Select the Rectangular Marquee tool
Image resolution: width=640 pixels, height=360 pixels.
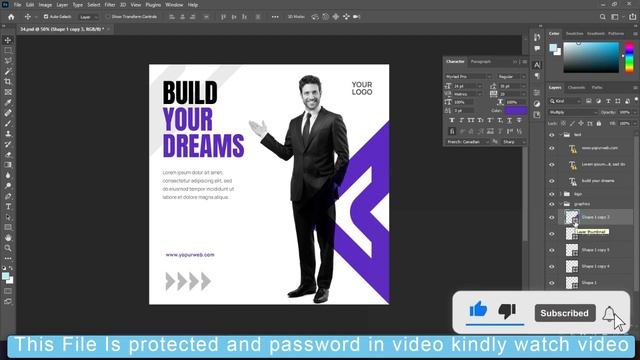tap(8, 51)
